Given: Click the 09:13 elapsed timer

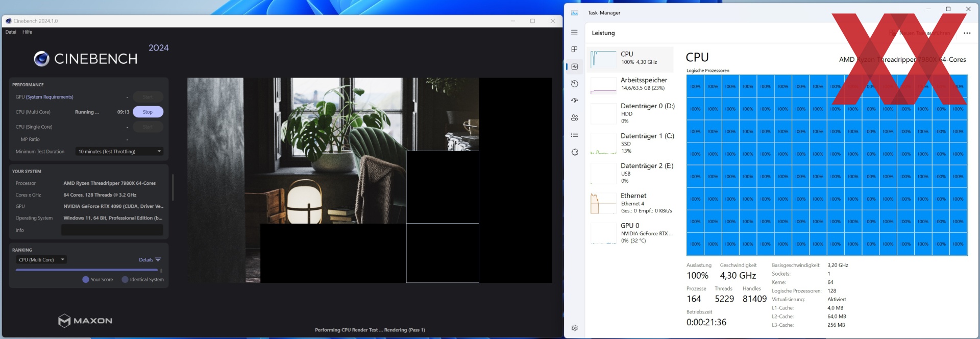Looking at the screenshot, I should 123,112.
